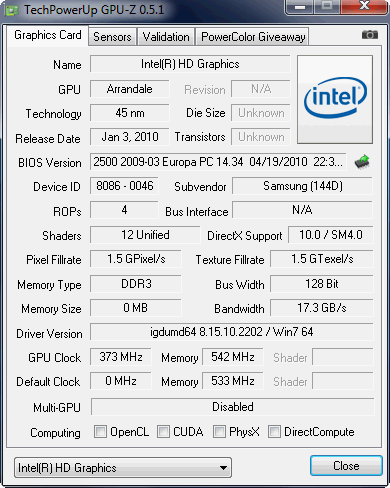This screenshot has width=390, height=488.
Task: Click the Revision field showing N/A
Action: click(x=261, y=89)
